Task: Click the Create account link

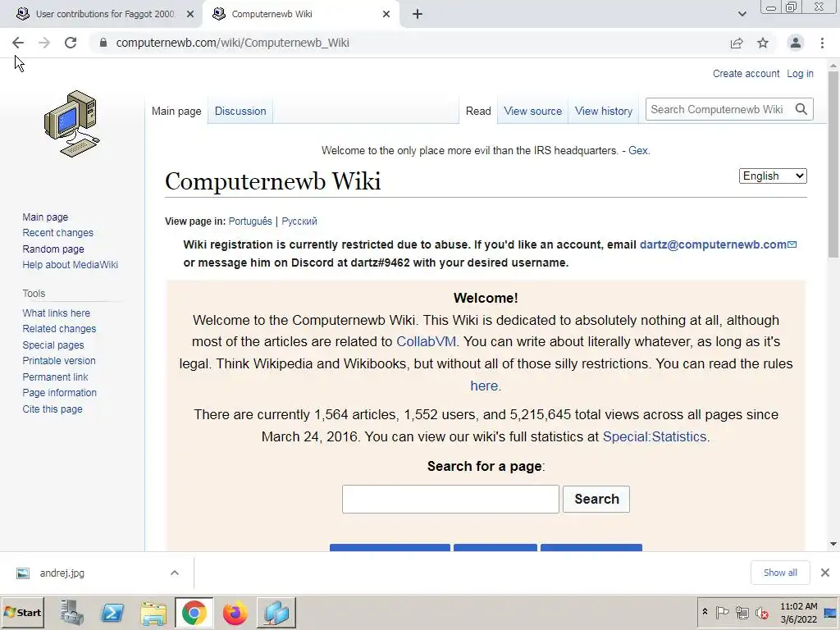Action: [746, 73]
